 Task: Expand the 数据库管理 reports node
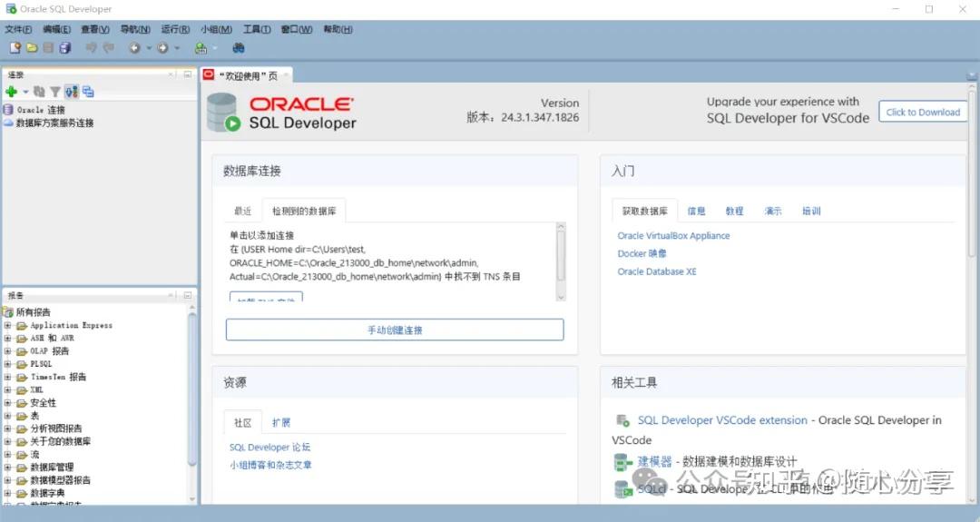7,467
